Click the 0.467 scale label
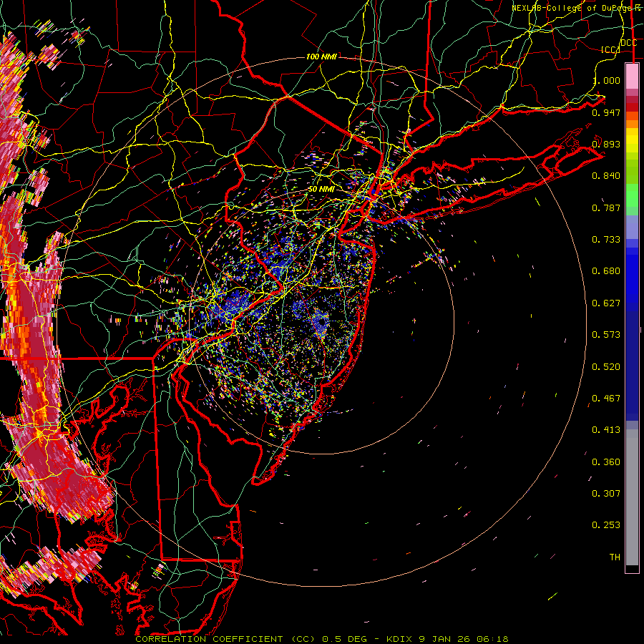This screenshot has height=644, width=644. click(606, 399)
